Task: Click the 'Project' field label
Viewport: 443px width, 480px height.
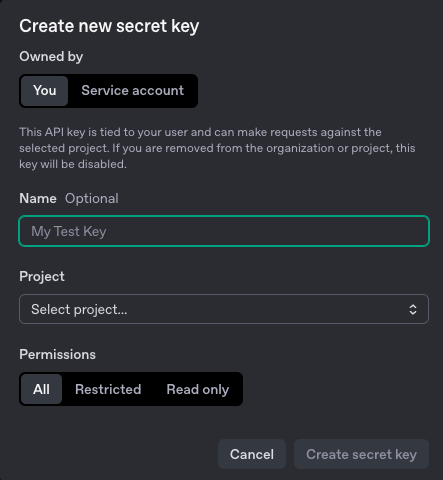Action: (42, 277)
